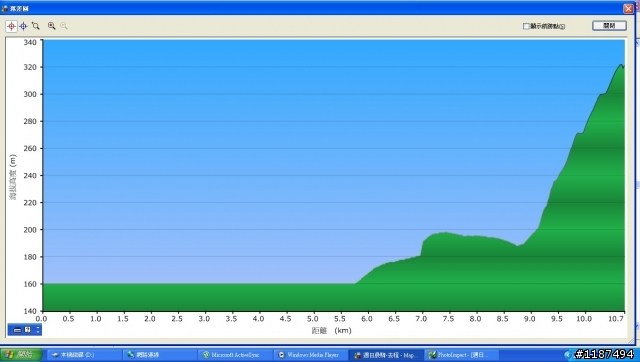Click the 7.5 label on distance axis
640x362 pixels.
tap(448, 319)
